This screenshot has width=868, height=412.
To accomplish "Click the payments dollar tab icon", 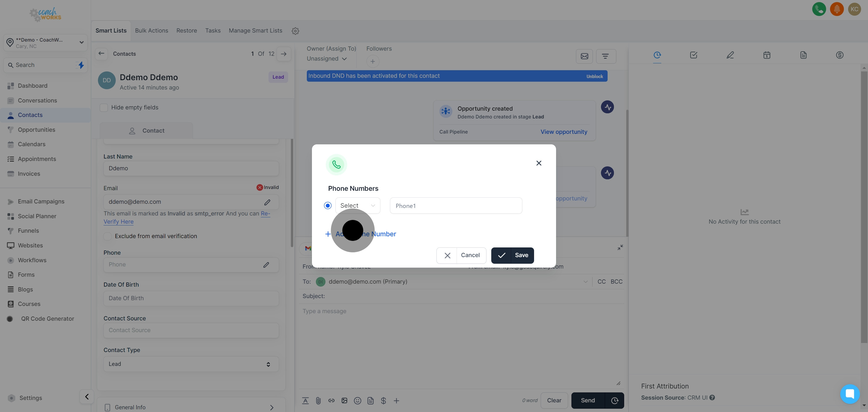I will tap(839, 55).
